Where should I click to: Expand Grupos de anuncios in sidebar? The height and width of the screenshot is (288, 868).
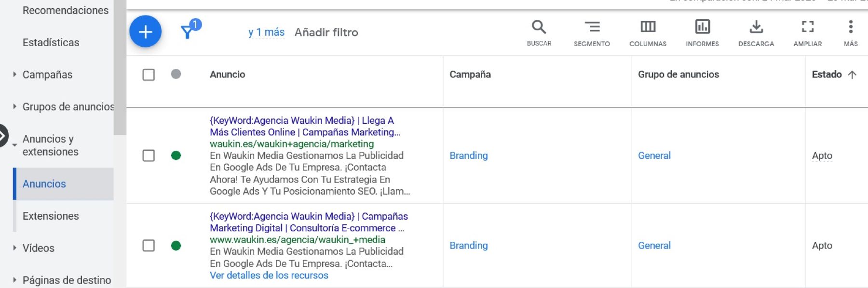tap(68, 106)
